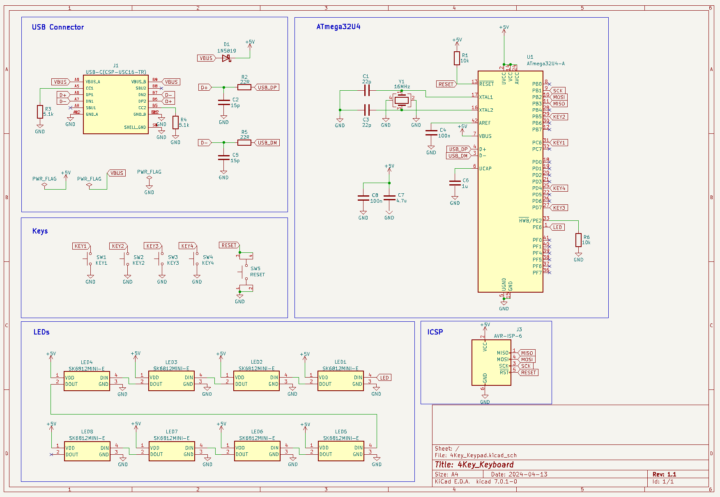Click the "USB Connector" section title
Screen dimensions: 720x497
[x=58, y=27]
